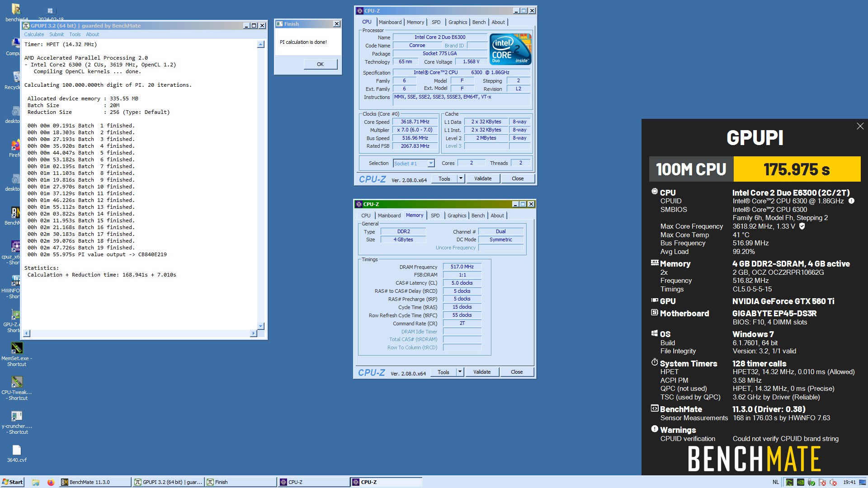Open SPD tab in the top CPU-Z window

[x=436, y=22]
